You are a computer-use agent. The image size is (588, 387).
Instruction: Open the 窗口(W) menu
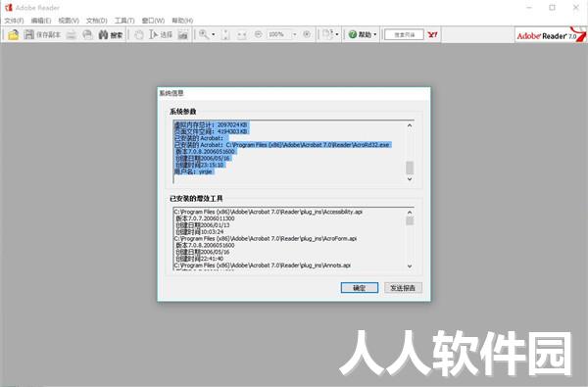click(x=153, y=21)
